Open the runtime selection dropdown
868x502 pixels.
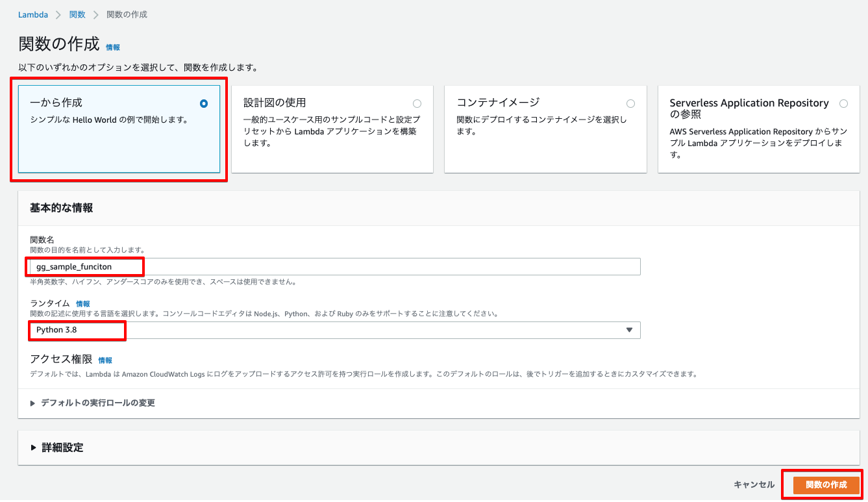pyautogui.click(x=628, y=330)
